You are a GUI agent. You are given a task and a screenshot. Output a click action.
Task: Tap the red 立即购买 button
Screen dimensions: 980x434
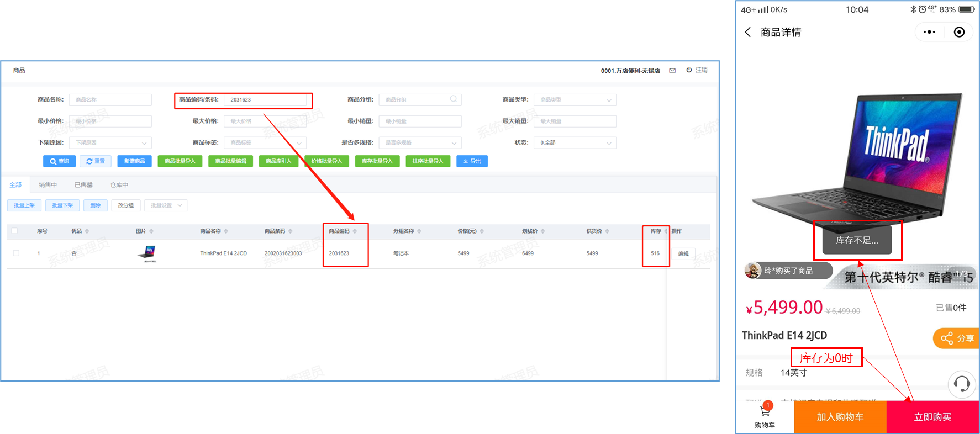coord(932,417)
